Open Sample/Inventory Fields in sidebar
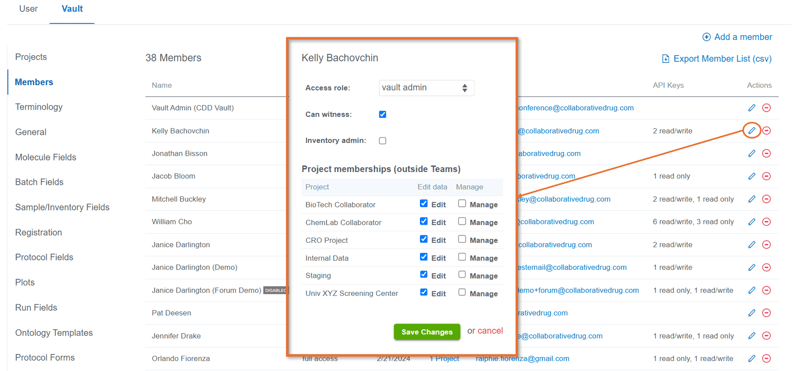 tap(62, 207)
